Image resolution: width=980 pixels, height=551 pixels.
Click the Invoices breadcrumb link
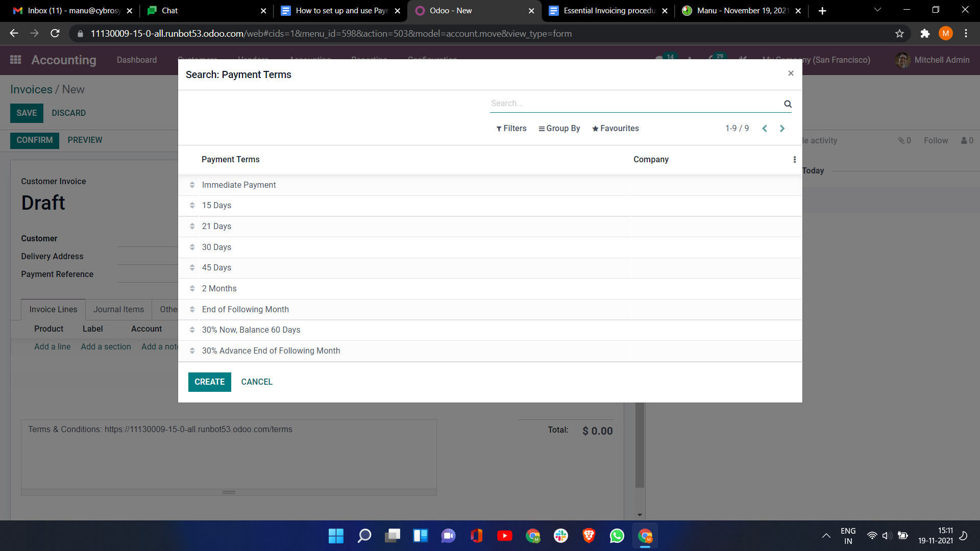[x=31, y=90]
